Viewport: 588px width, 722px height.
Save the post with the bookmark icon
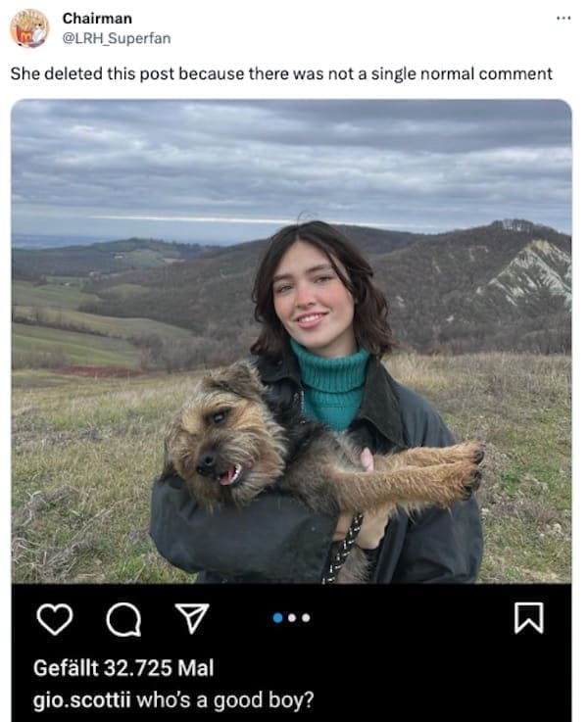[x=529, y=618]
